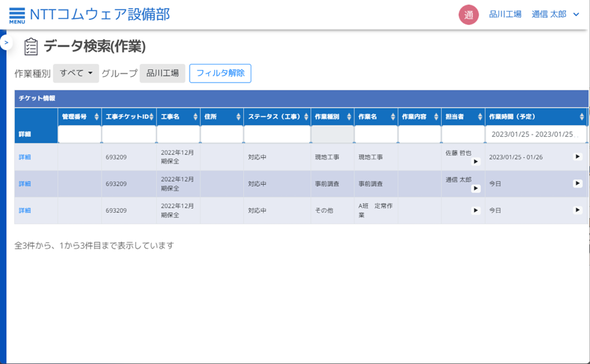
Task: Click 対応中 status in 現地工事 row
Action: click(257, 157)
